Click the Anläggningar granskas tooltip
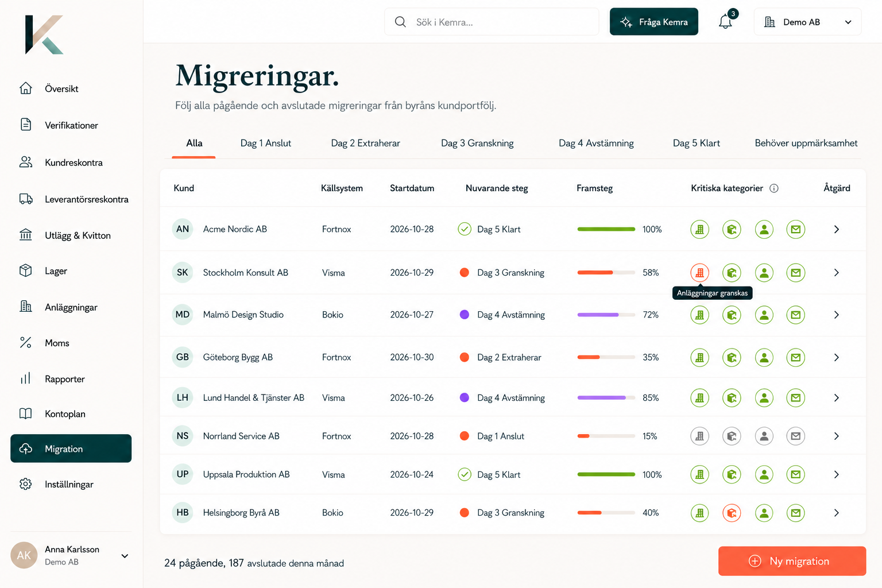The image size is (882, 588). (712, 293)
